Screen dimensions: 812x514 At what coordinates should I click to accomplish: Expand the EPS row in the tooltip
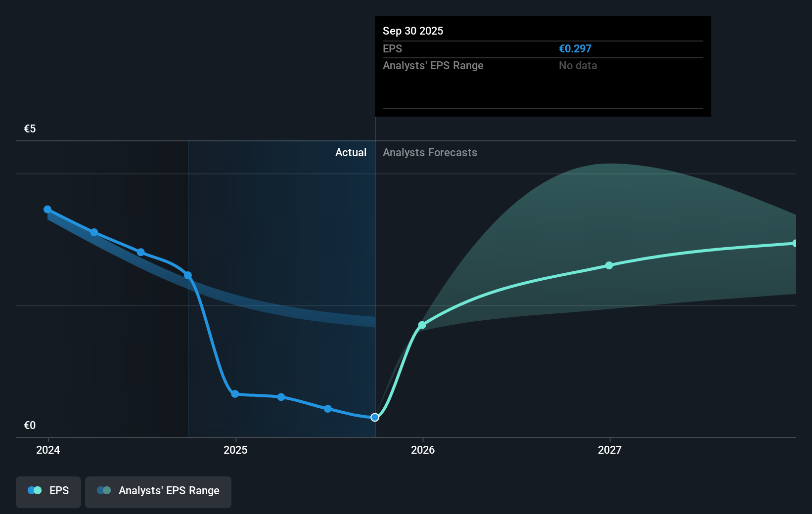pyautogui.click(x=542, y=48)
